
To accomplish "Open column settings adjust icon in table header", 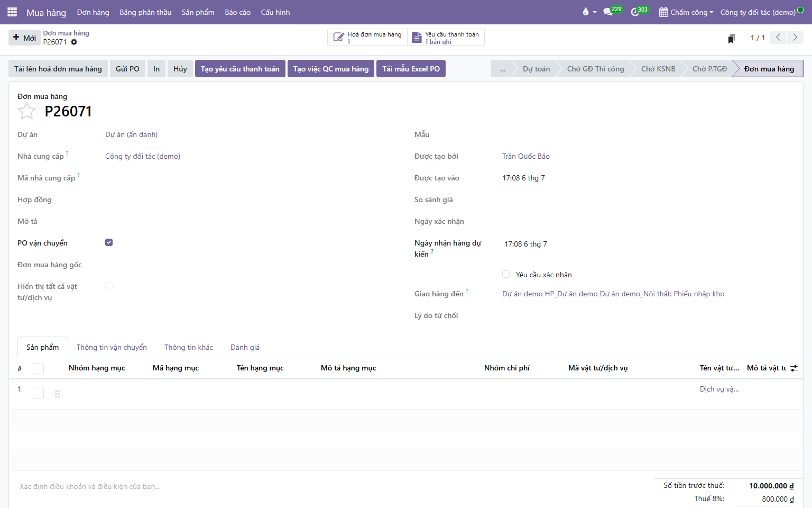I will (x=794, y=368).
